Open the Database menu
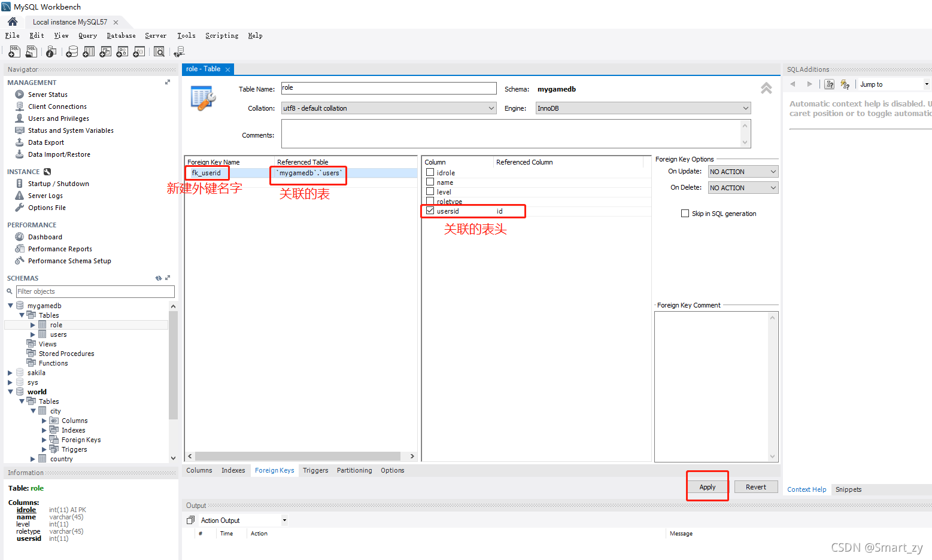Screen dimensions: 932x560 point(121,35)
